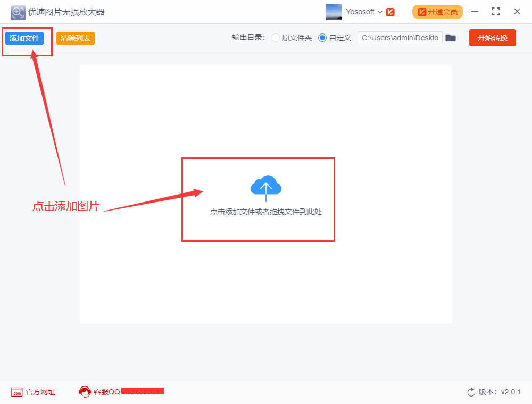
Task: Select the 原文件夹 output option
Action: pos(276,38)
